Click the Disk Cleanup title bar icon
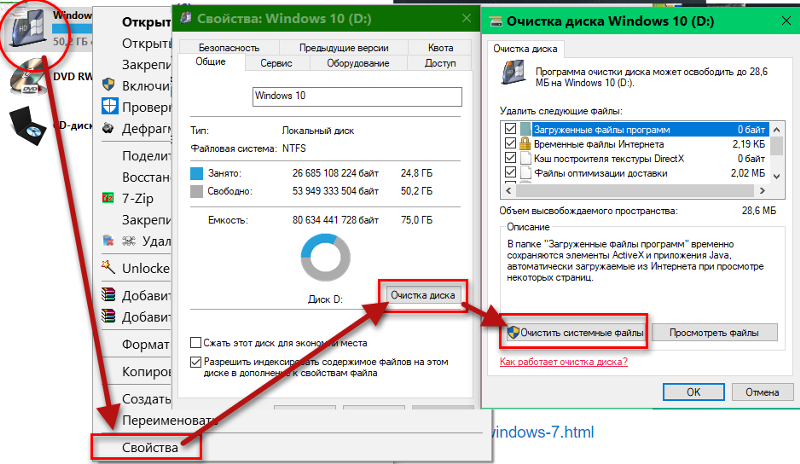800x464 pixels. 495,21
